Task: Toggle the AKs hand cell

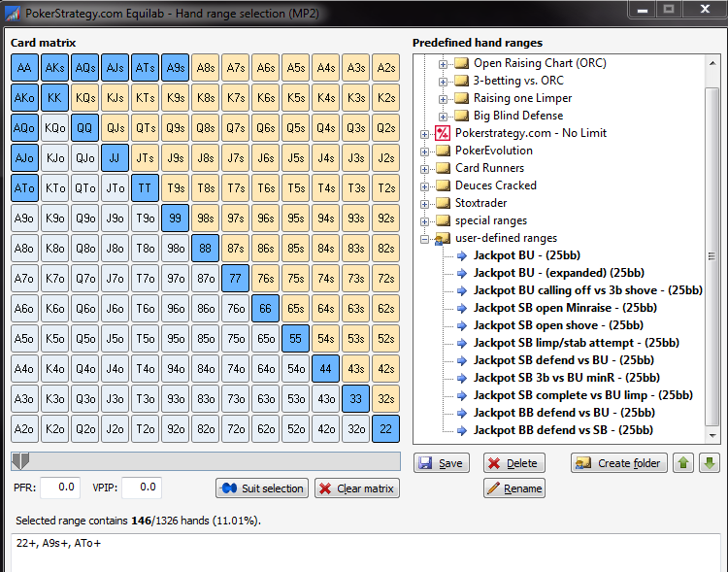Action: pyautogui.click(x=54, y=68)
